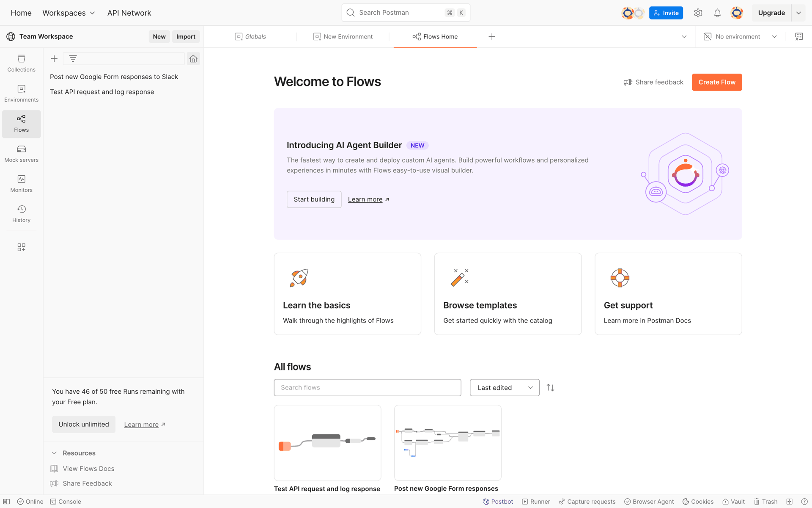Click the plus icon to add a flow
The height and width of the screenshot is (508, 812).
coord(54,58)
